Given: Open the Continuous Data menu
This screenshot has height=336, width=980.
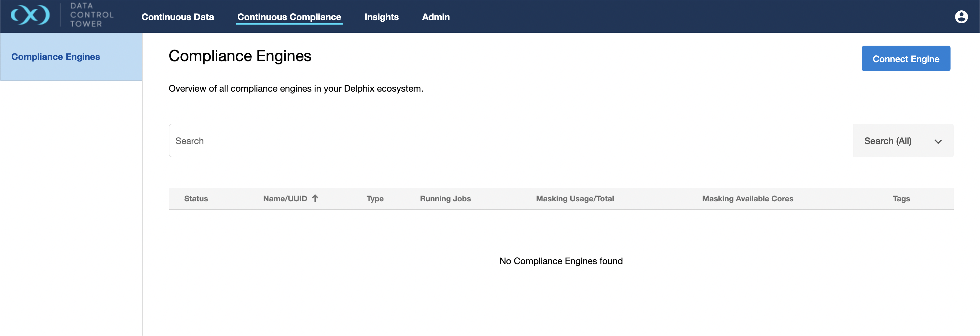Looking at the screenshot, I should 177,17.
